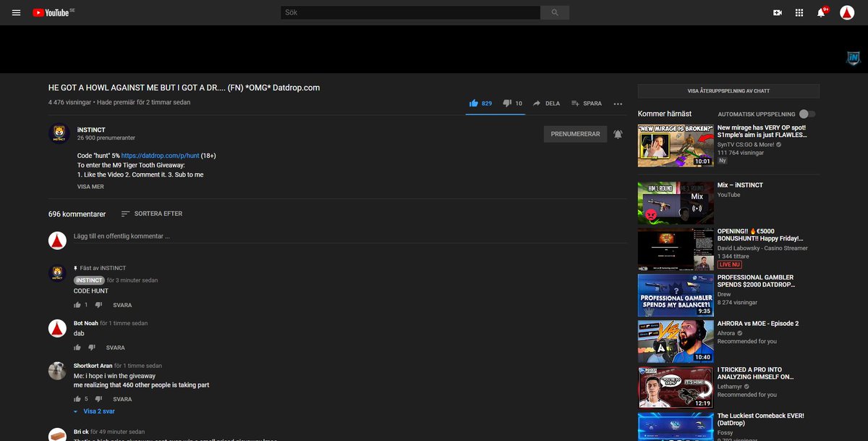The height and width of the screenshot is (441, 868).
Task: Click the PRENUMERERAR subscribed button
Action: (575, 134)
